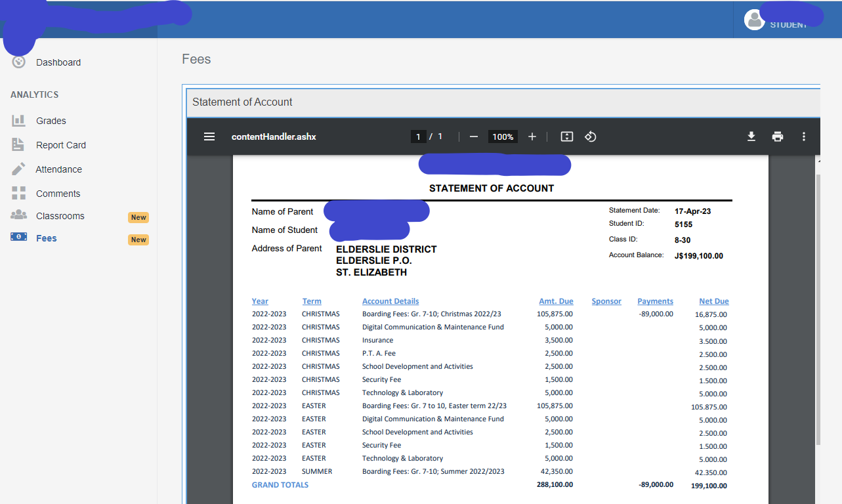The image size is (842, 504).
Task: Click the Amt. Due column header
Action: [x=556, y=301]
